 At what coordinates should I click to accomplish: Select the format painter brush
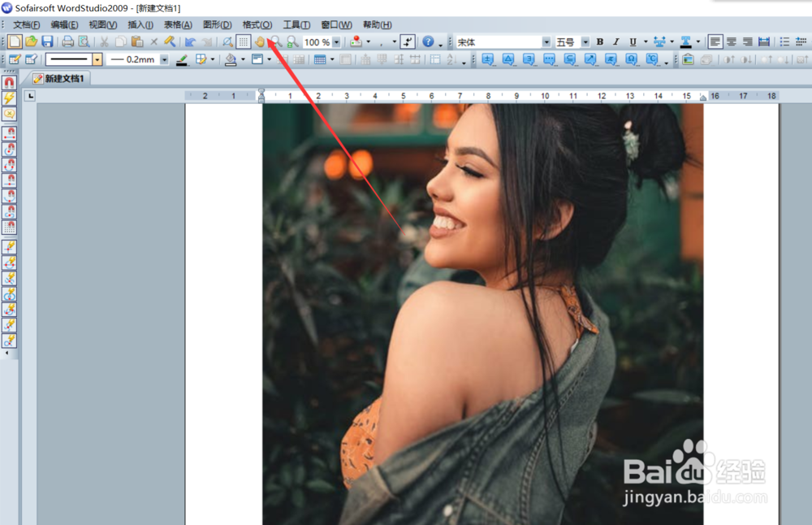click(170, 41)
